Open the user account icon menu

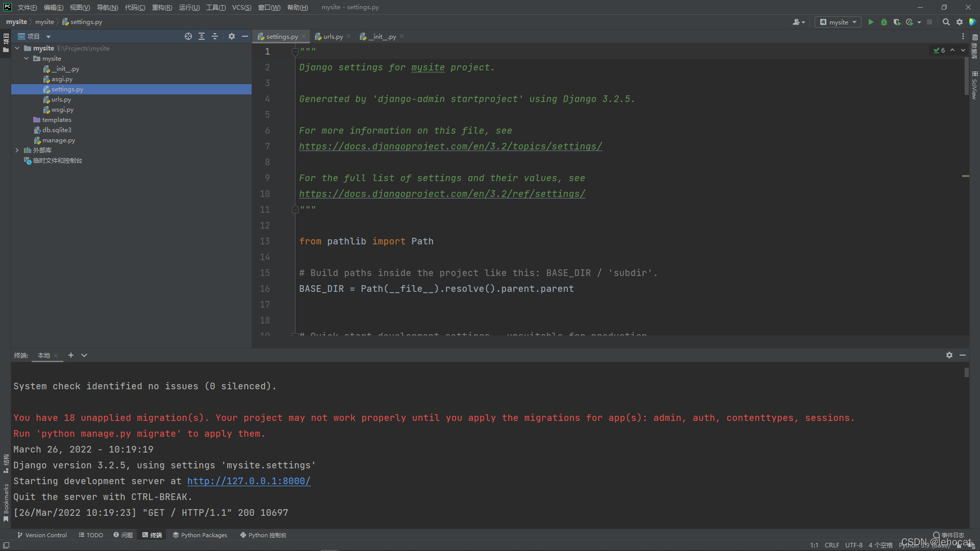[798, 22]
